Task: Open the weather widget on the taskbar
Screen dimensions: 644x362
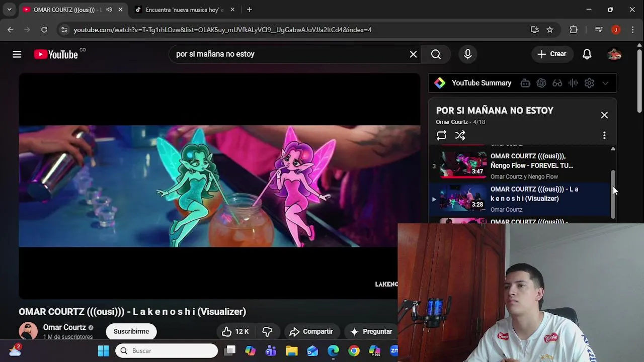Action: [x=15, y=350]
